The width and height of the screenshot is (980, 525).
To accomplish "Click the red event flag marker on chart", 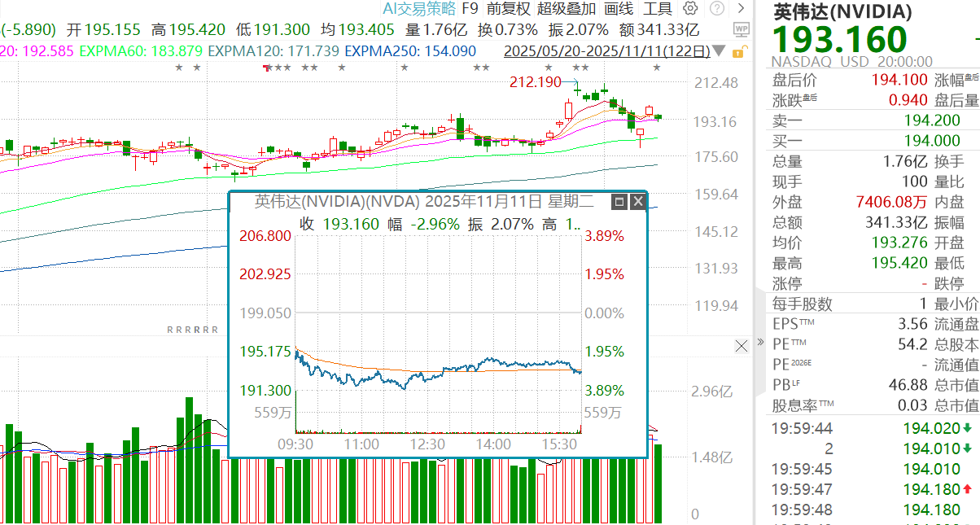I will [266, 68].
